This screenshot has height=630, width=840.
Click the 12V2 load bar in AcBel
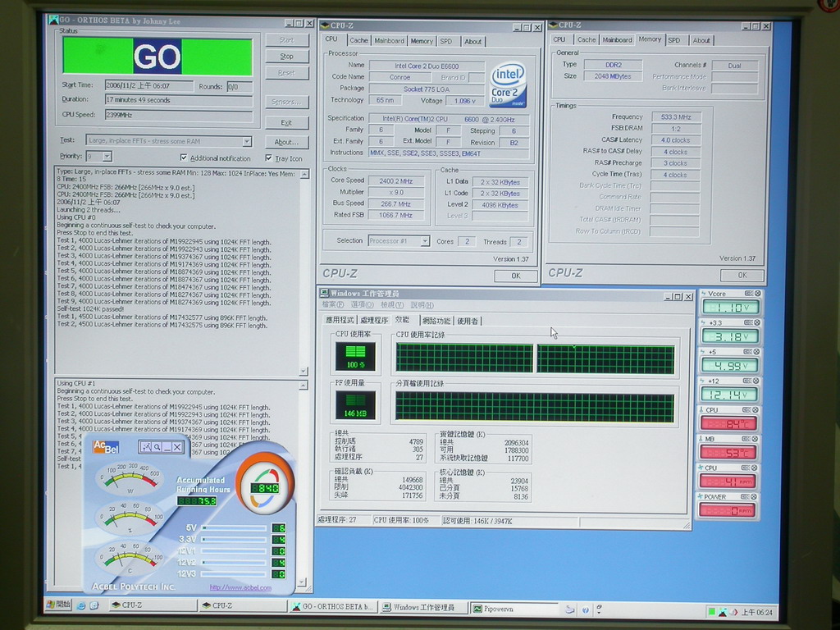click(234, 563)
